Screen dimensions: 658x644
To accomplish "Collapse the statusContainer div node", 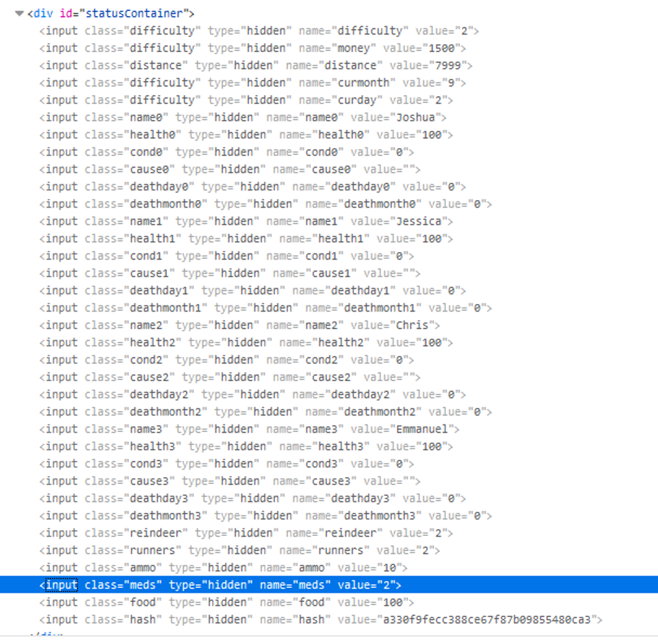I will coord(19,14).
